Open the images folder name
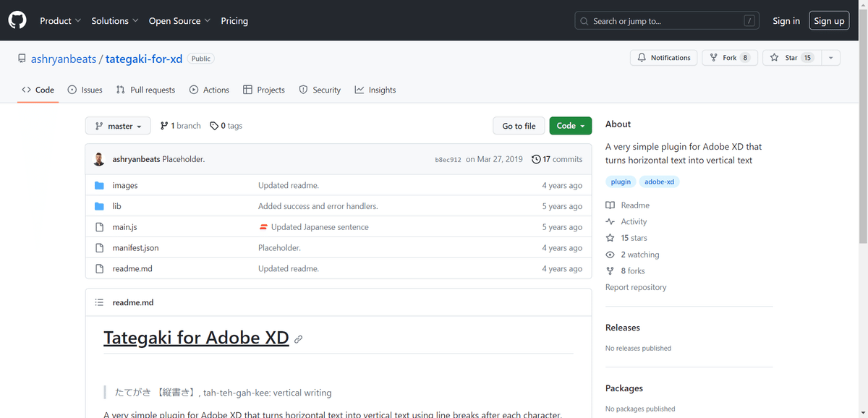This screenshot has height=418, width=868. [125, 186]
